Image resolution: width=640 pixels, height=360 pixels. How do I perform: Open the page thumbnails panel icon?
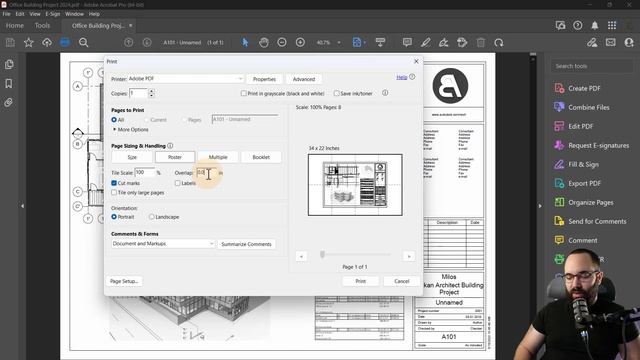9,64
